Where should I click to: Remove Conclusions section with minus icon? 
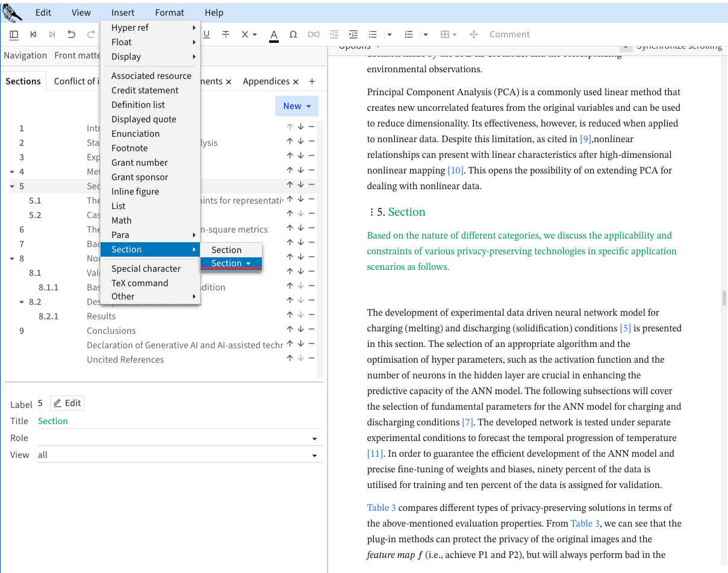click(x=311, y=329)
